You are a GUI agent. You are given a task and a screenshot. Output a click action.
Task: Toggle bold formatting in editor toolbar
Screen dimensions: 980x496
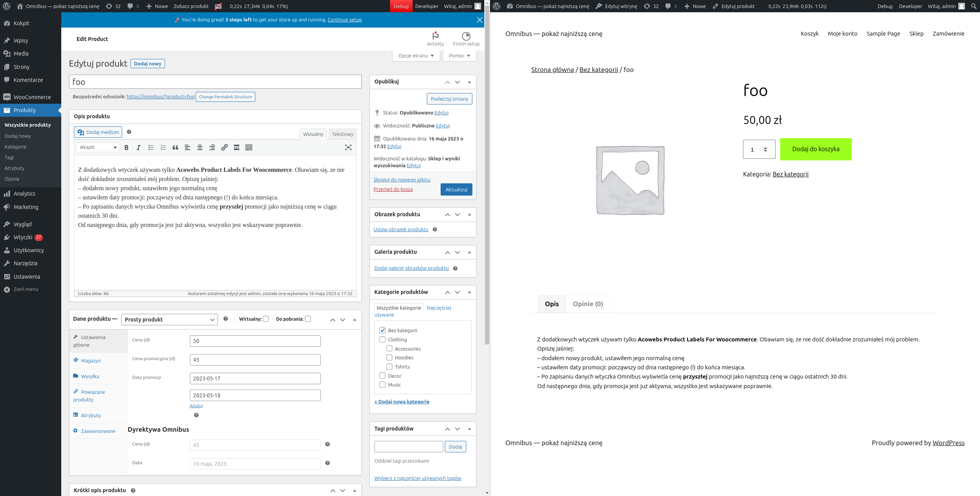126,147
